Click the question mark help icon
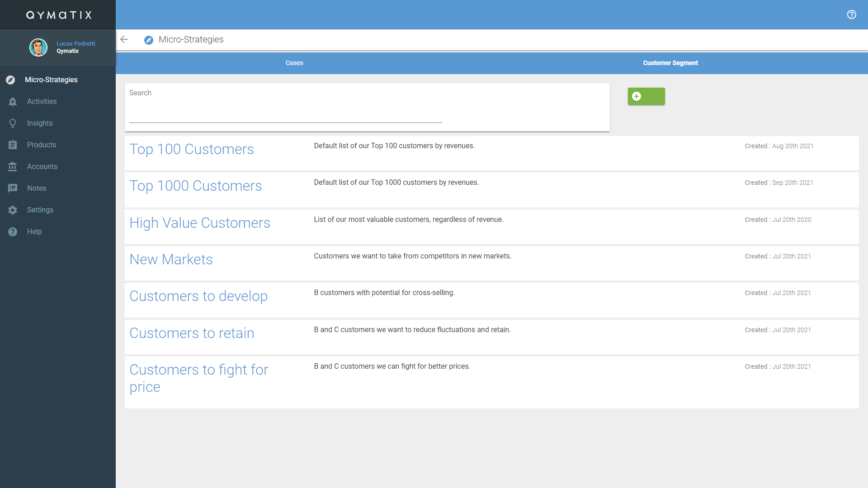 852,14
